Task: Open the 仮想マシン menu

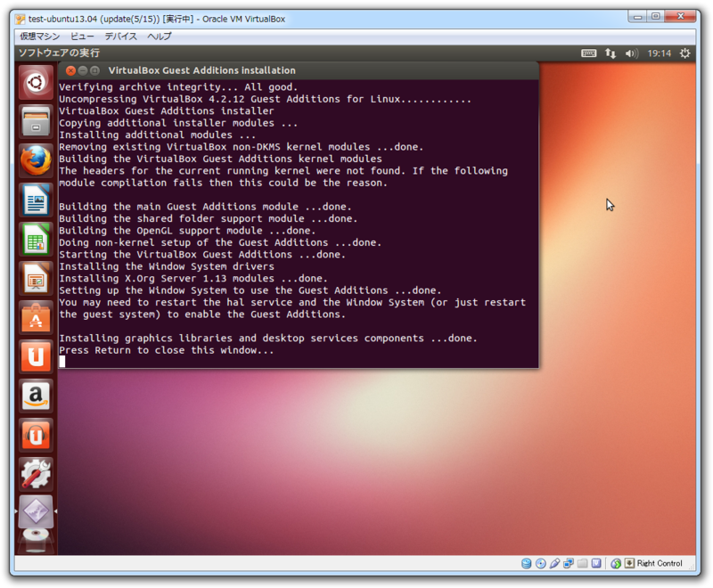Action: tap(39, 37)
